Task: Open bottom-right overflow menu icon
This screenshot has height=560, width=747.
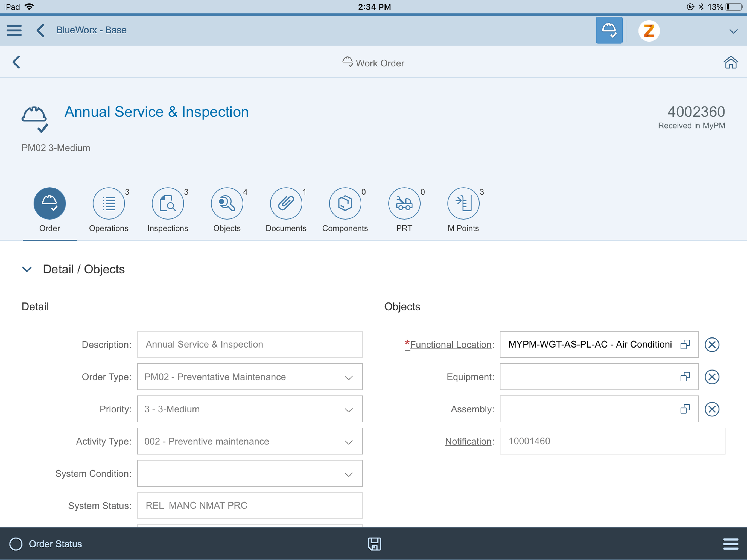Action: pyautogui.click(x=730, y=544)
